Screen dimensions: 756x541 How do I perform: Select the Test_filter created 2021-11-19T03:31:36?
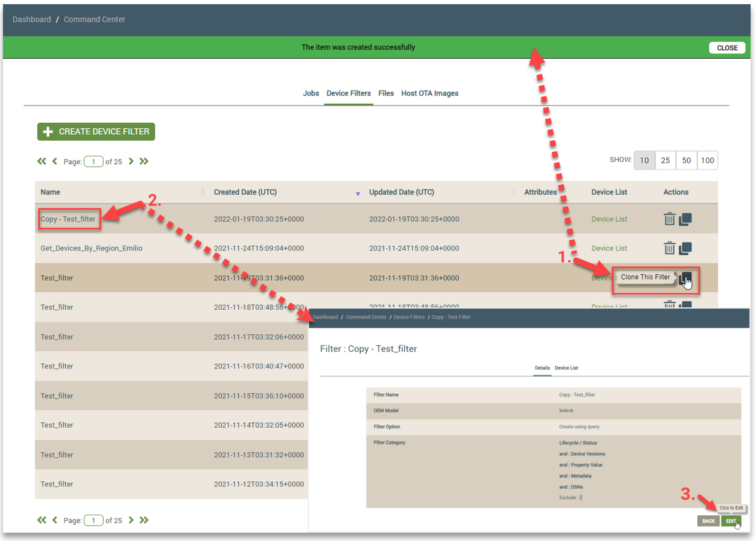pyautogui.click(x=57, y=278)
